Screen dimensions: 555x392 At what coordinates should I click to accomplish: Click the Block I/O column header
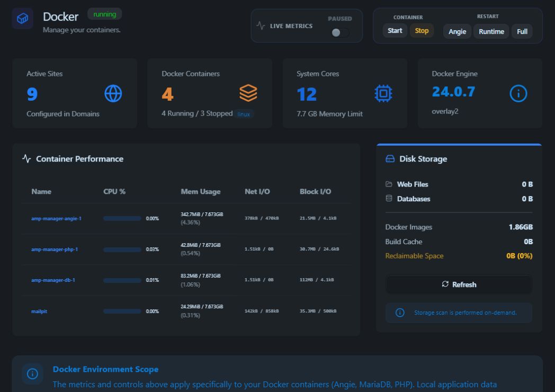pos(316,192)
